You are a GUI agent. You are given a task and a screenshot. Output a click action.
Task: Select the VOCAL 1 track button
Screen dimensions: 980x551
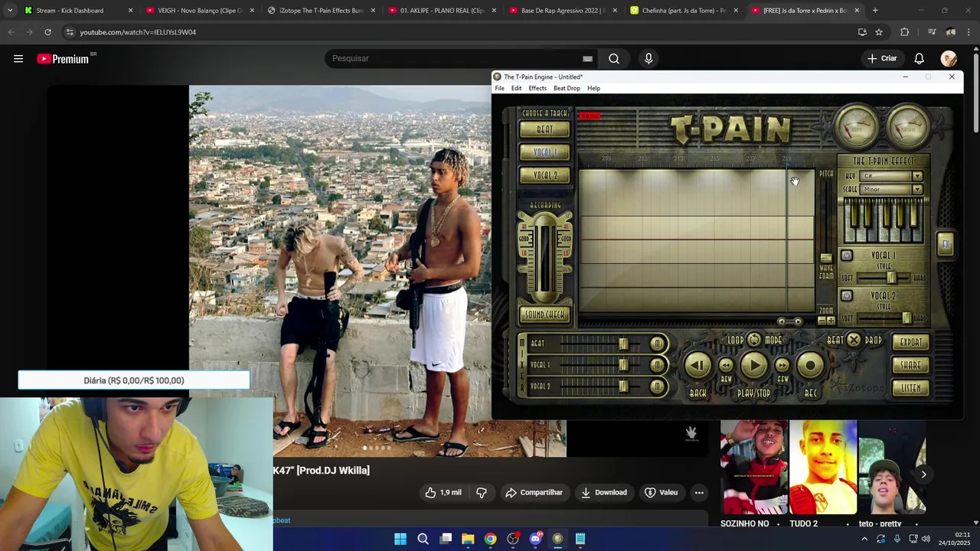click(x=544, y=152)
